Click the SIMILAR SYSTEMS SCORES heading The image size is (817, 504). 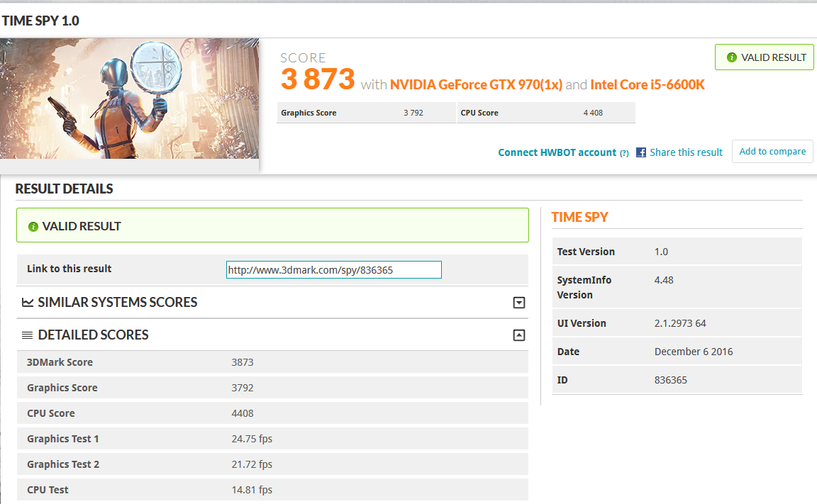click(118, 303)
